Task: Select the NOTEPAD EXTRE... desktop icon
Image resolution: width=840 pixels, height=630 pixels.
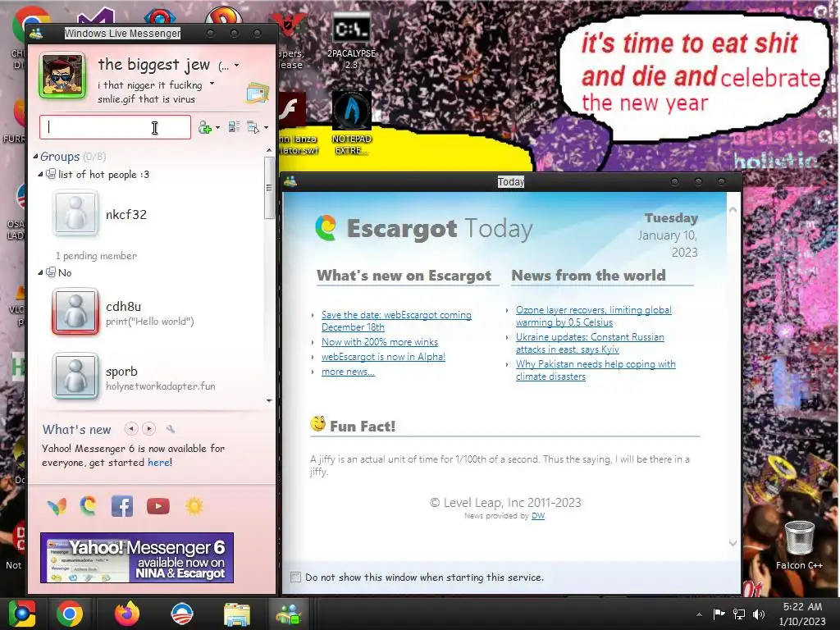Action: [351, 125]
